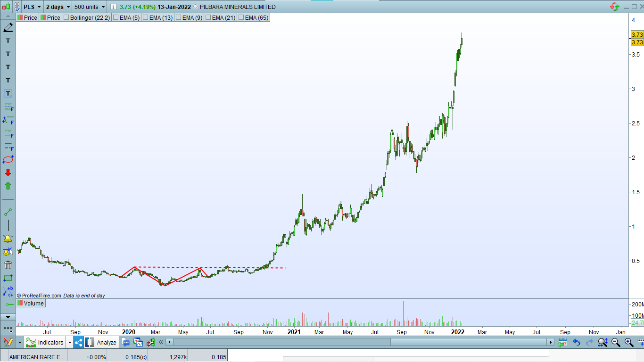Click the bottom-left pencil drawing mode icon

8,343
